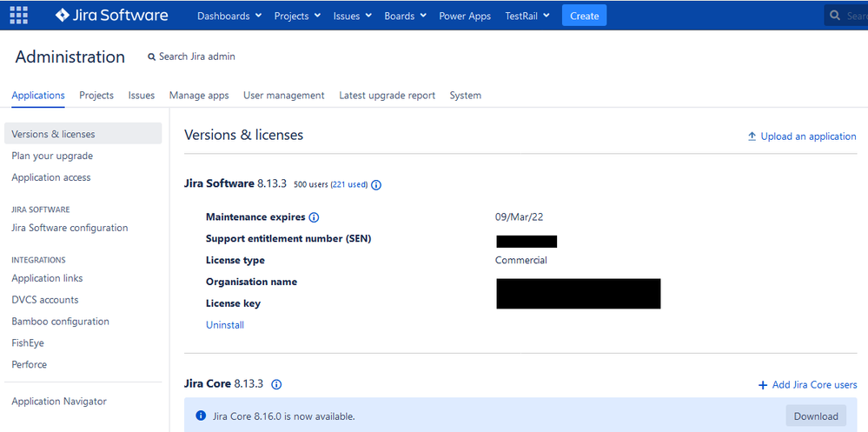Click the upload arrow icon by Upload an application
Image resolution: width=868 pixels, height=432 pixels.
[x=752, y=136]
